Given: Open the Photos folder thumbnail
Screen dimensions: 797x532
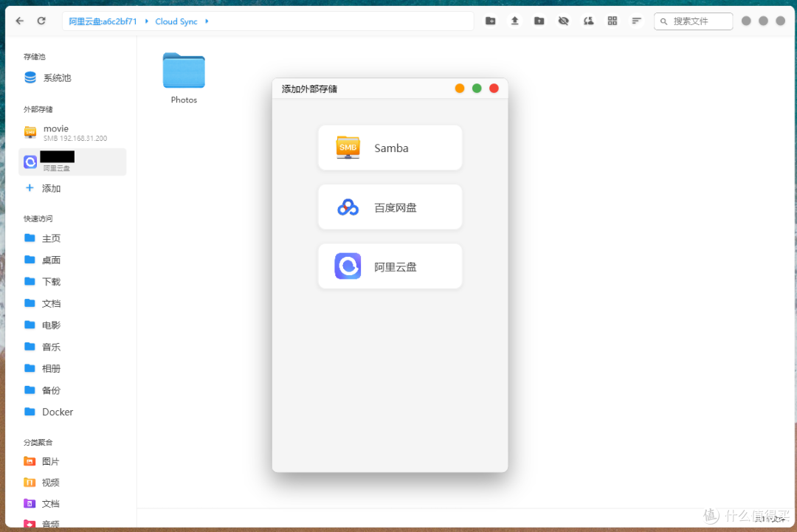Looking at the screenshot, I should point(184,71).
